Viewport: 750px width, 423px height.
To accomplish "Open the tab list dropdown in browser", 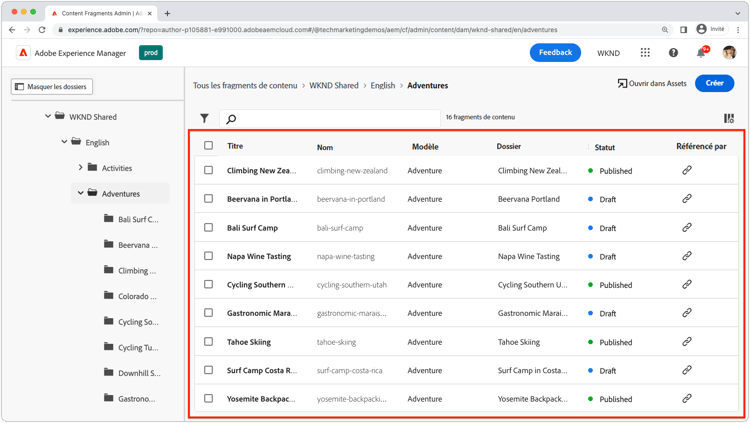I will pyautogui.click(x=737, y=13).
